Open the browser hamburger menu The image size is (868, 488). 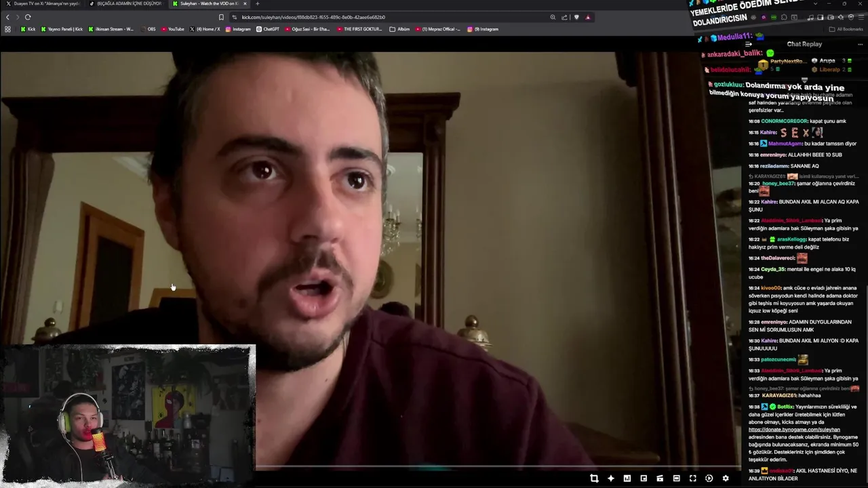tap(860, 17)
